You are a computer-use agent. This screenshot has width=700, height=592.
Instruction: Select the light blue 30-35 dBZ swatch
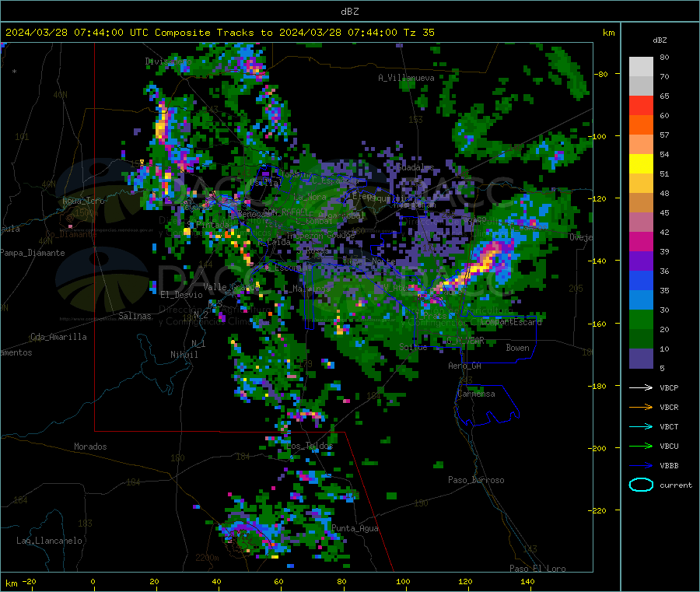pos(641,300)
